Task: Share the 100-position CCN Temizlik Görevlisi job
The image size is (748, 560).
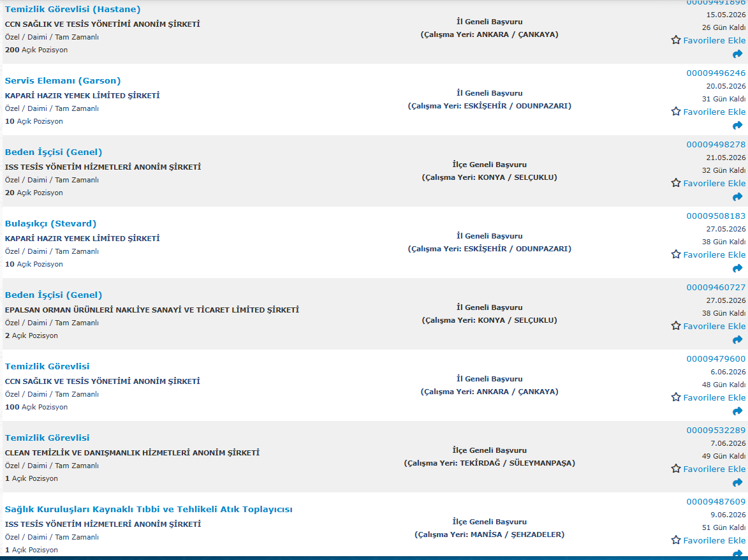Action: (x=737, y=411)
